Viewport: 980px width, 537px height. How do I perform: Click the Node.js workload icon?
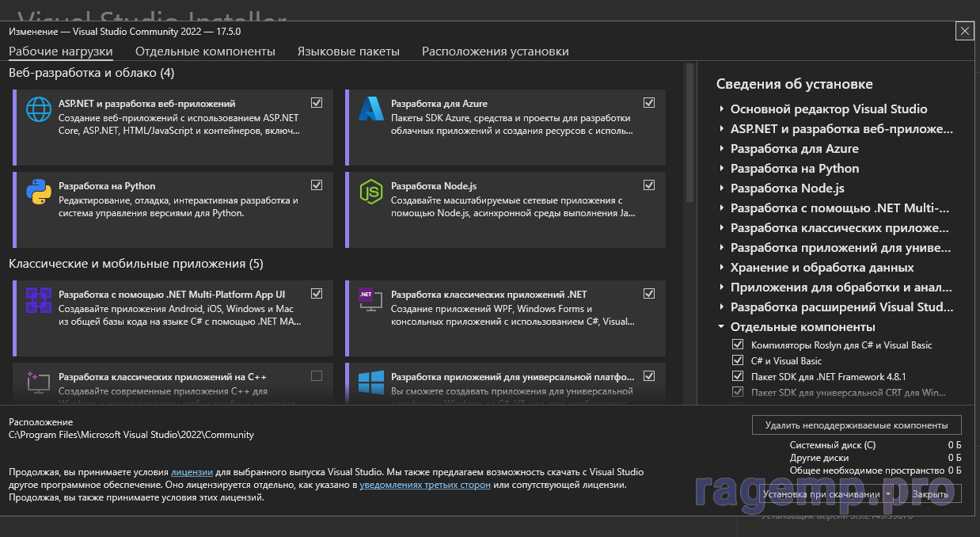[370, 192]
